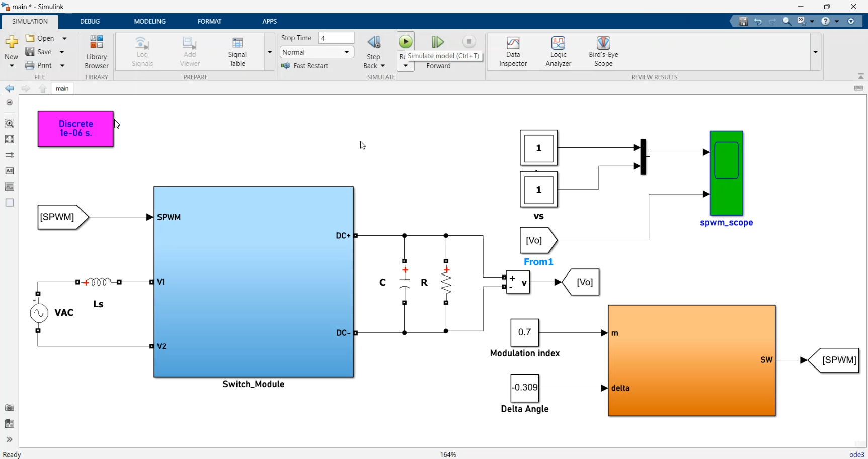The width and height of the screenshot is (868, 459).
Task: Click the toolstrip help question icon
Action: click(x=825, y=21)
